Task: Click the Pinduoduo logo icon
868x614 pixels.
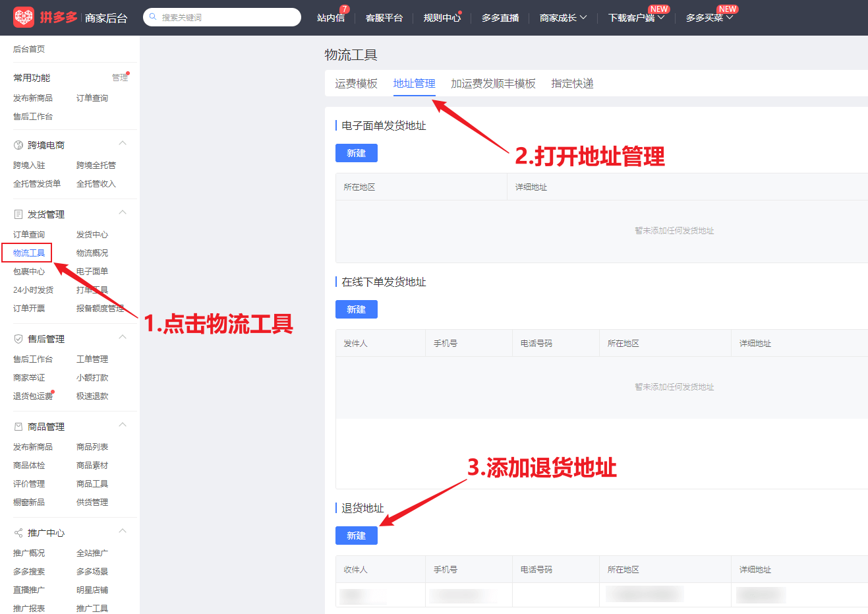Action: pyautogui.click(x=24, y=17)
